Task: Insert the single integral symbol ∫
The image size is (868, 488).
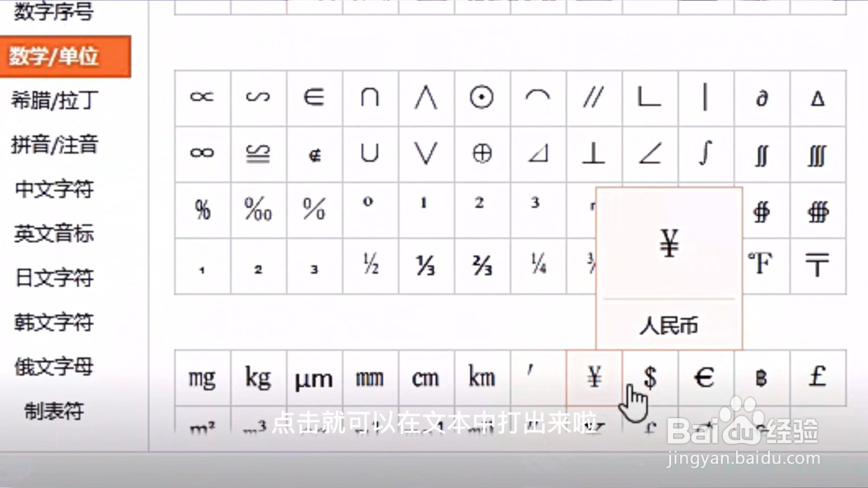Action: click(x=705, y=154)
